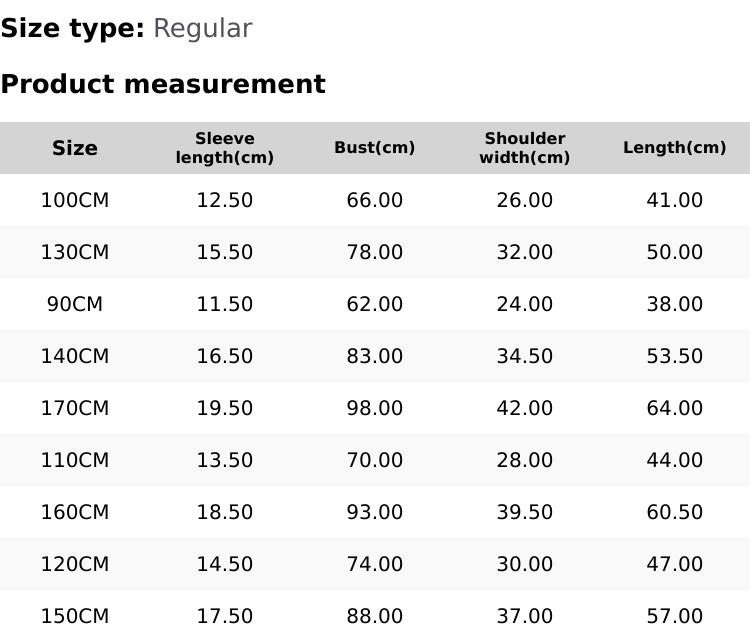Click the Length(cm) column header

tap(675, 148)
